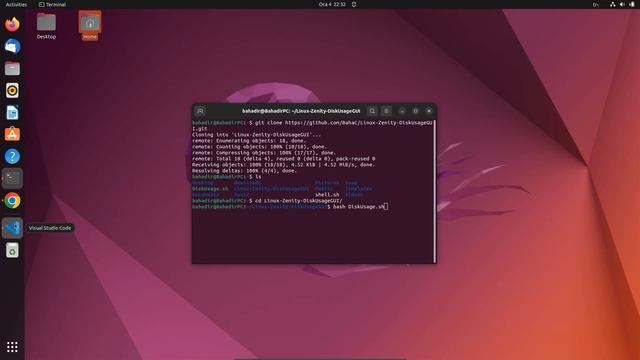Viewport: 640px width, 360px height.
Task: Click the volume icon in the system tray
Action: 622,4
